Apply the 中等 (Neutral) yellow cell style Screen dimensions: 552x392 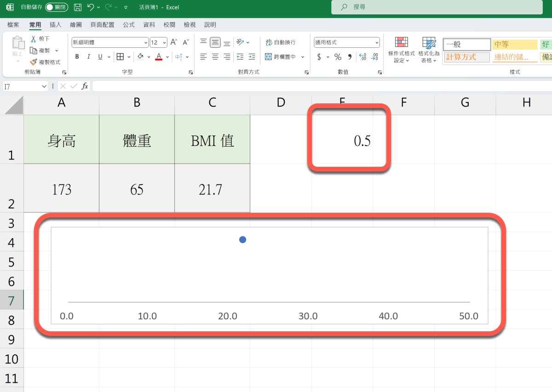(514, 45)
